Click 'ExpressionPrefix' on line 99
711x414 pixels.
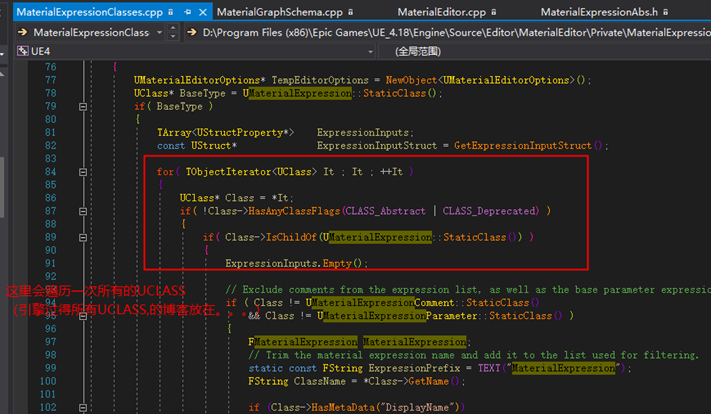(x=414, y=368)
